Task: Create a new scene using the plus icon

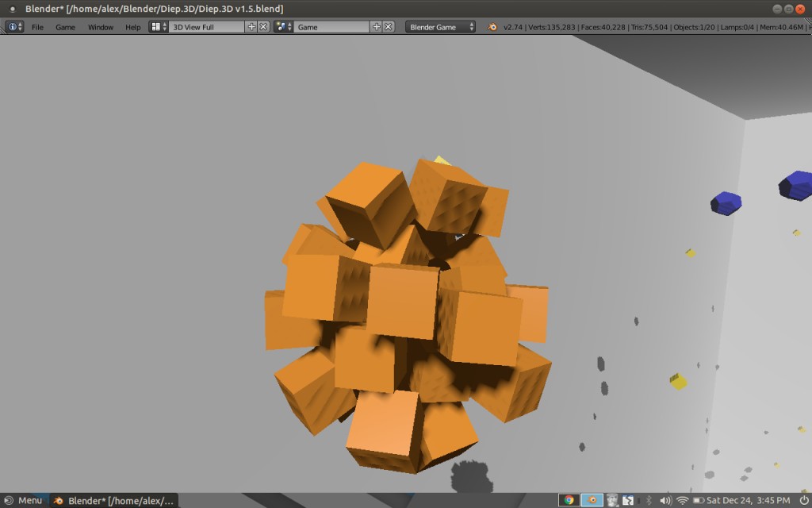Action: click(376, 26)
